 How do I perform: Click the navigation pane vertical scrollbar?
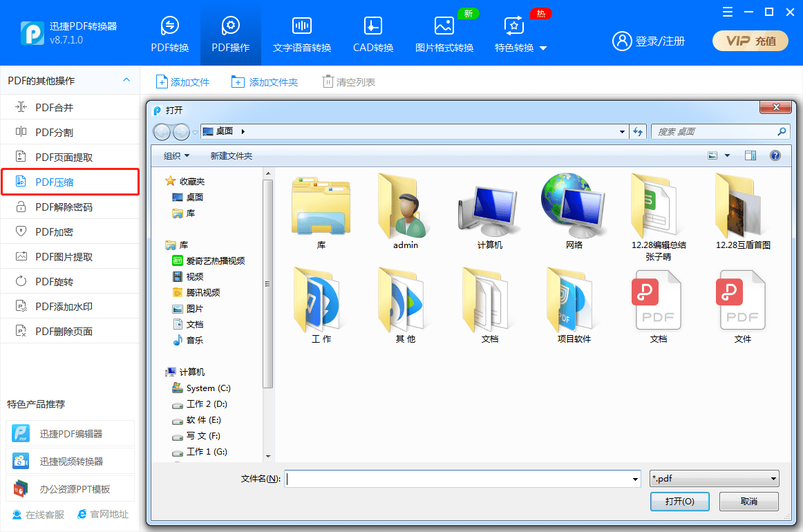[268, 284]
